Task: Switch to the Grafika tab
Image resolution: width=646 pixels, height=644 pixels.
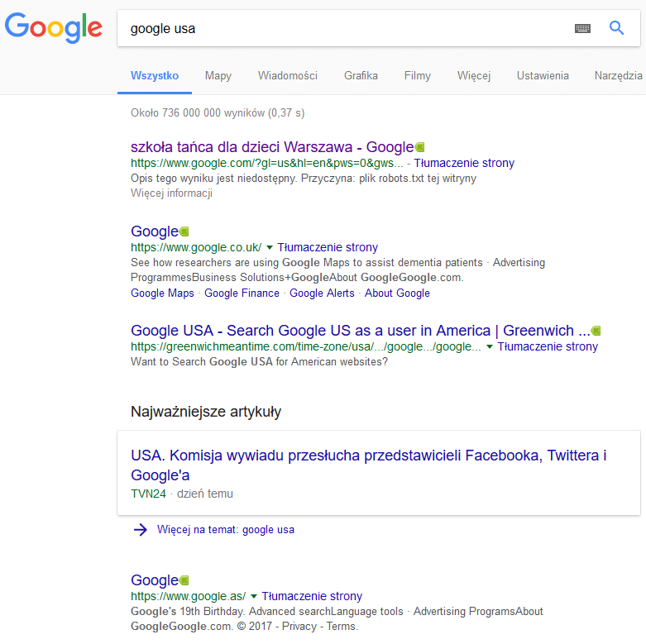Action: tap(361, 76)
